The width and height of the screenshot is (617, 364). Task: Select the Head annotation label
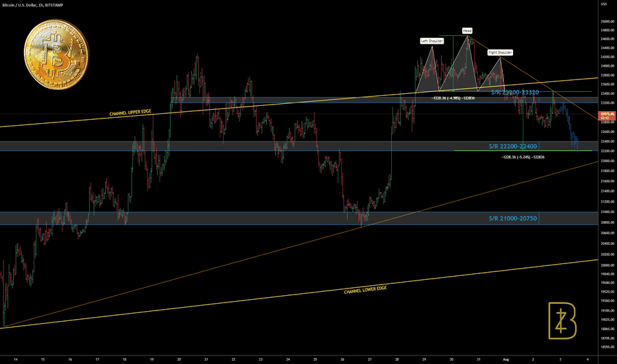pyautogui.click(x=467, y=30)
